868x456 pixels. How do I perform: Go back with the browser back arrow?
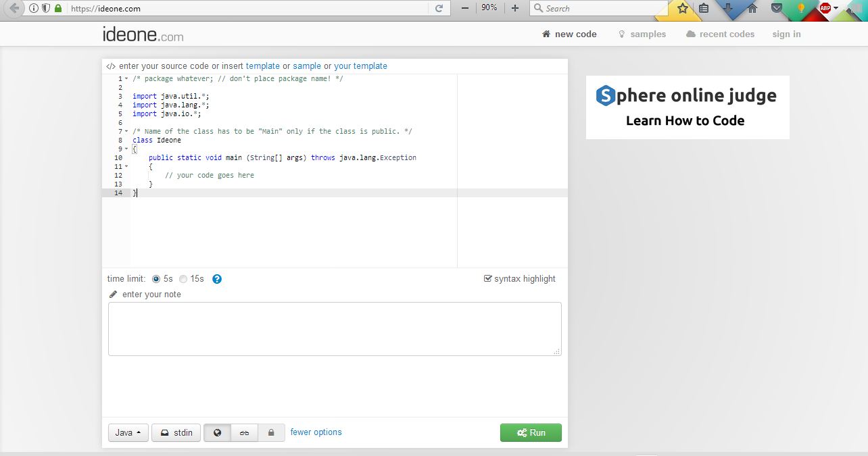14,9
